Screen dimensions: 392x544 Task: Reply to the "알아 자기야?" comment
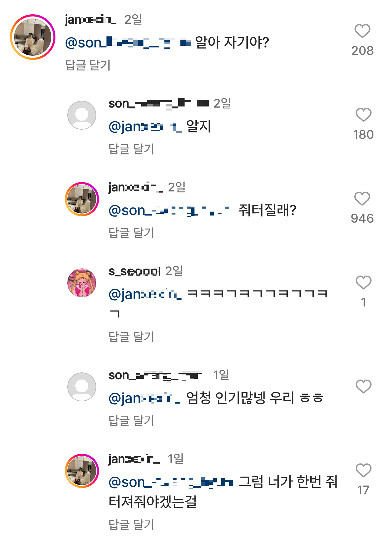coord(88,65)
